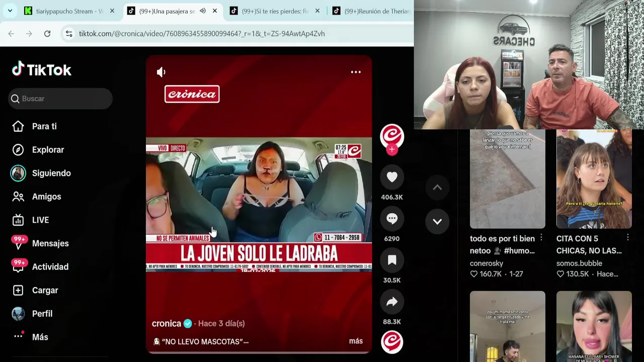
Task: Mute the TikTok video sound
Action: pyautogui.click(x=161, y=72)
